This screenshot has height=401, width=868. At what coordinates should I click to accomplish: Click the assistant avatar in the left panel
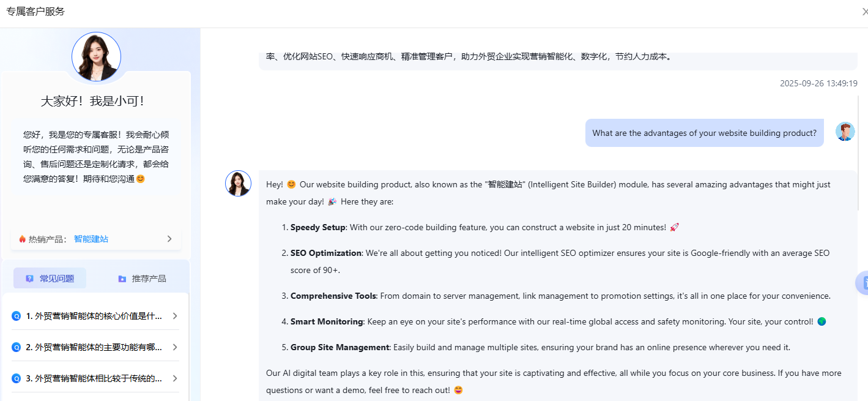point(96,57)
